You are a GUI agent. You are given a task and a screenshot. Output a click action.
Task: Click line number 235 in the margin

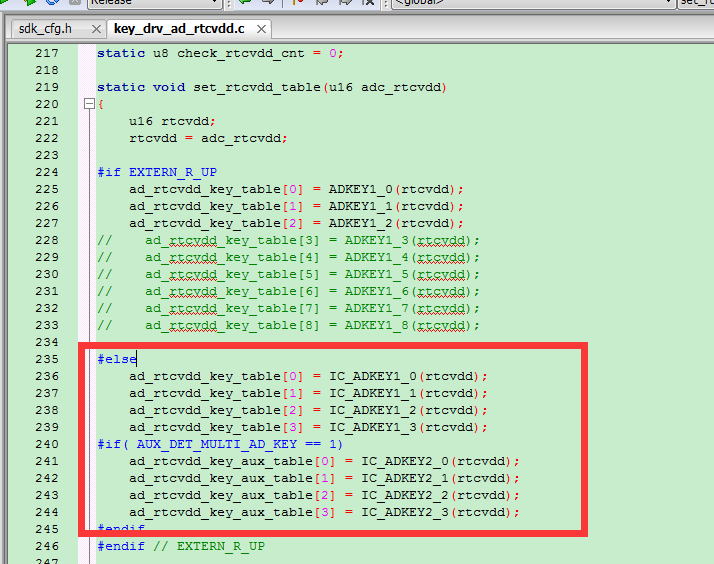point(47,359)
